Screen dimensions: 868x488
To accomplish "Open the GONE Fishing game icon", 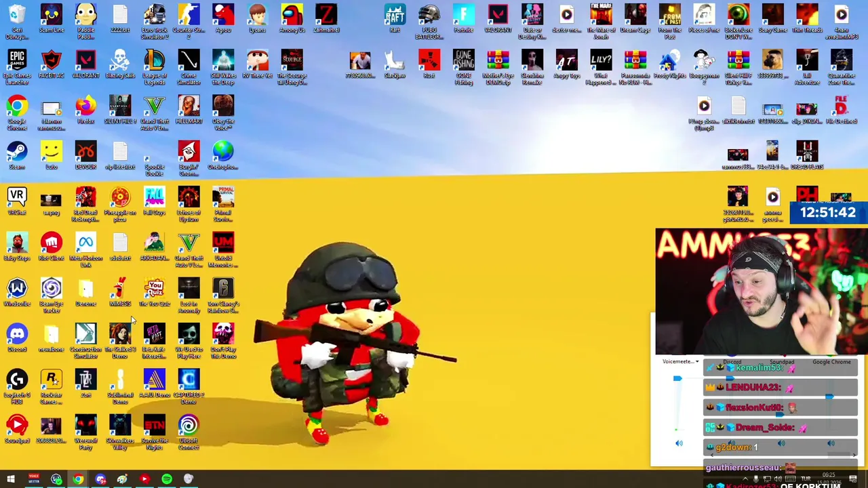I will (464, 67).
